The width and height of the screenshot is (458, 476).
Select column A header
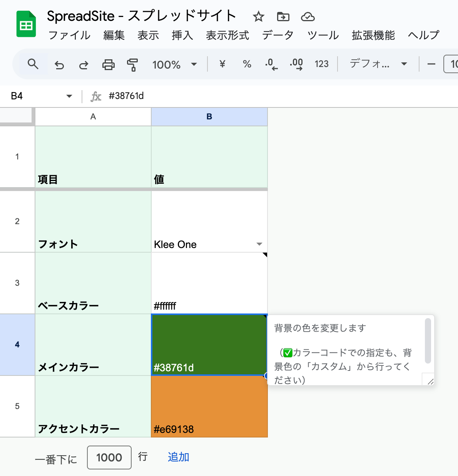click(93, 117)
